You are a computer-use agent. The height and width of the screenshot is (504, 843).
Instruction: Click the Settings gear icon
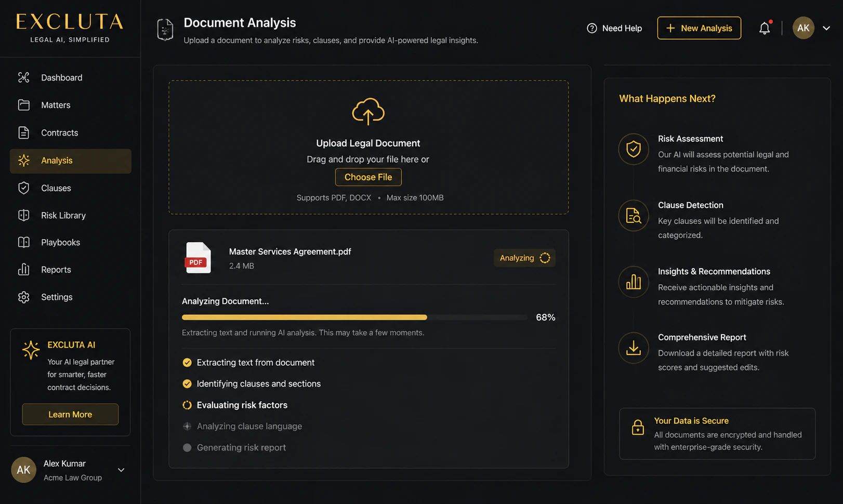pos(23,297)
